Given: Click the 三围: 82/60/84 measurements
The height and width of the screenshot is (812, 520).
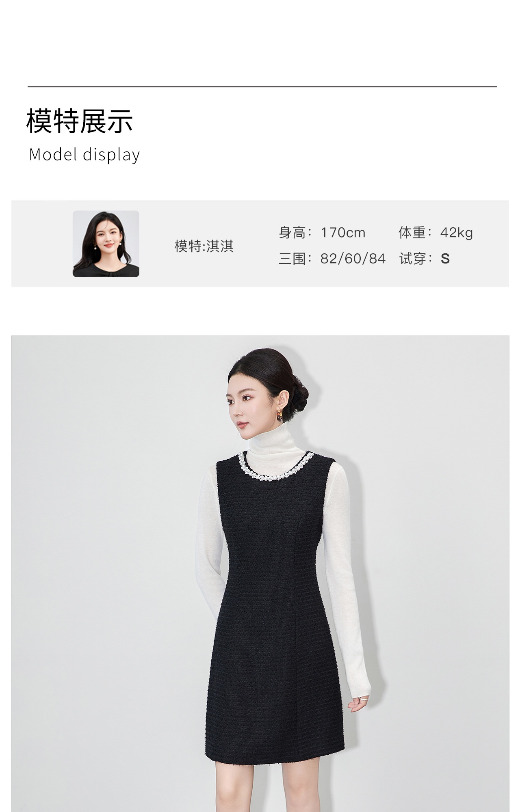Looking at the screenshot, I should (332, 258).
